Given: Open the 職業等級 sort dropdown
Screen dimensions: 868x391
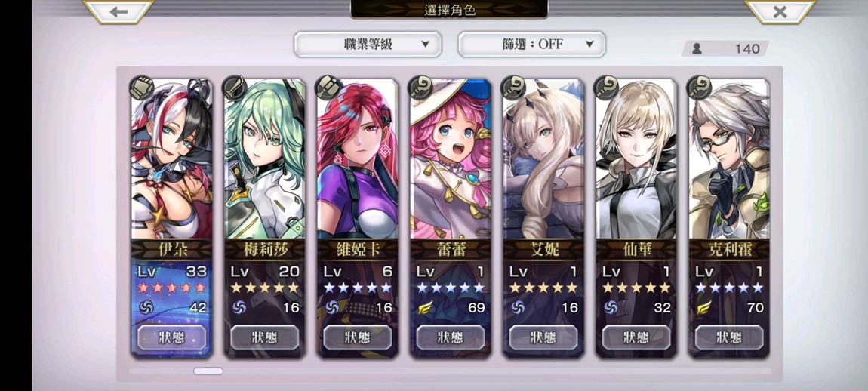Looking at the screenshot, I should pos(368,45).
